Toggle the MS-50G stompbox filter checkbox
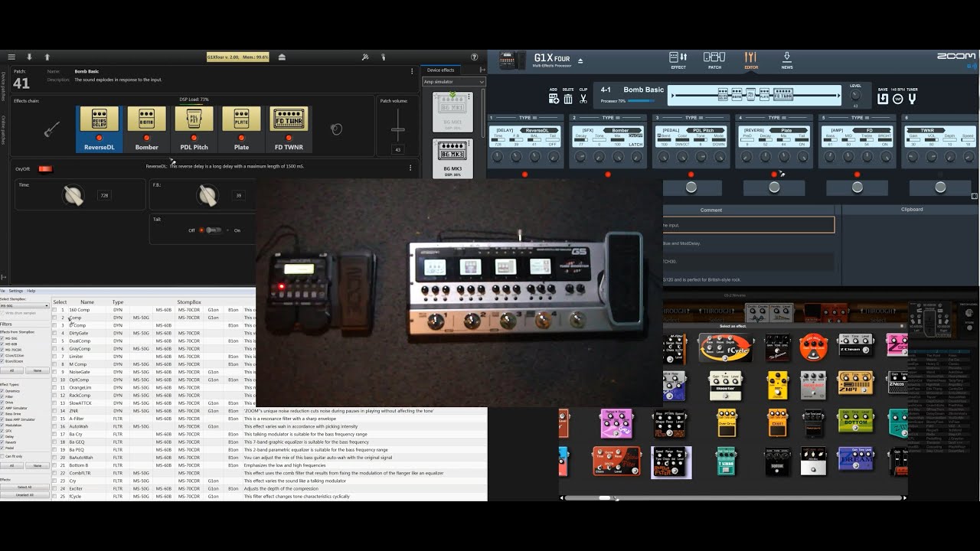The image size is (980, 551). (3, 338)
